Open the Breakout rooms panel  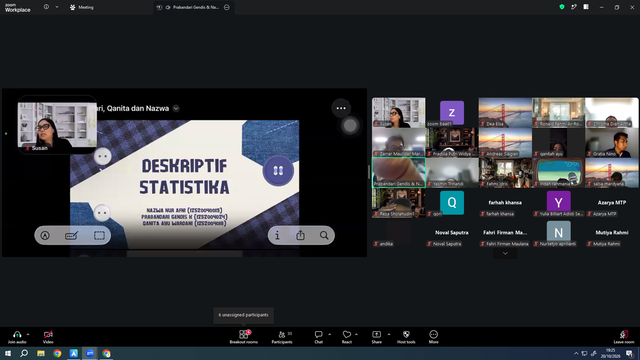[x=243, y=337]
